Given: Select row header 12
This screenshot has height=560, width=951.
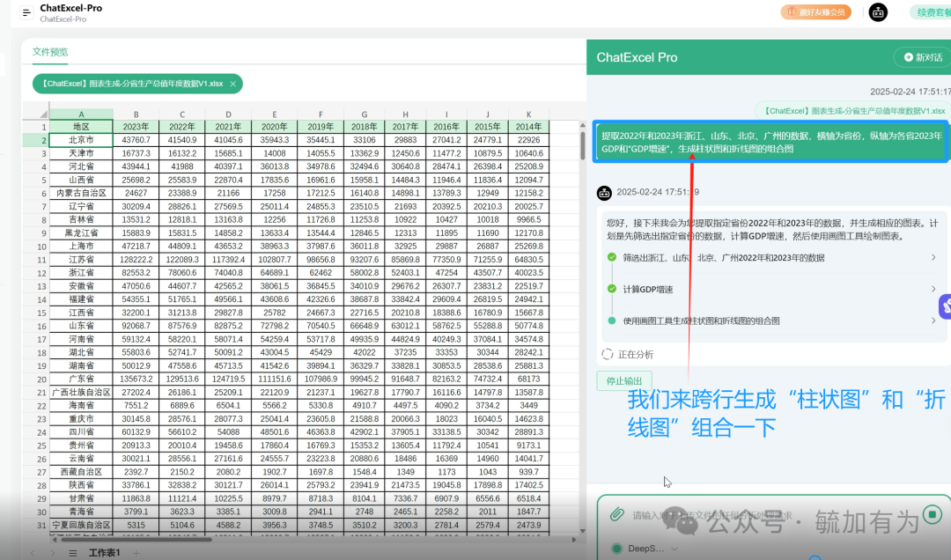Looking at the screenshot, I should 36,273.
